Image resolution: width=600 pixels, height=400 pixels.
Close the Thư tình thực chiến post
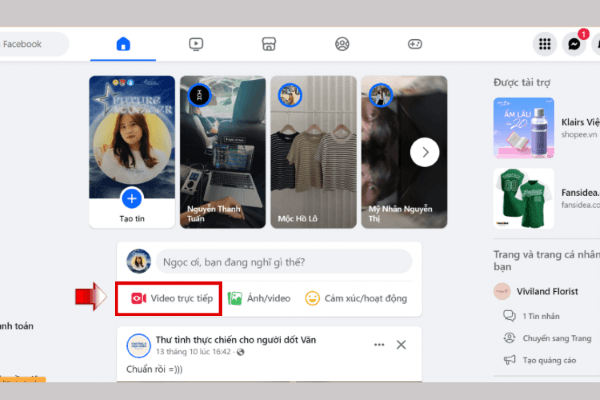tap(401, 345)
